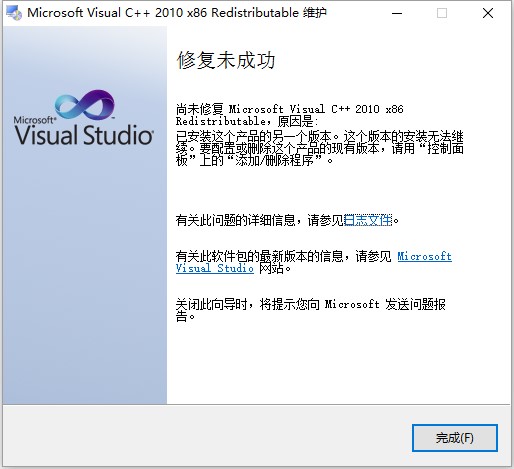Open the underlined Microsoft link
The width and height of the screenshot is (514, 469).
pyautogui.click(x=425, y=256)
